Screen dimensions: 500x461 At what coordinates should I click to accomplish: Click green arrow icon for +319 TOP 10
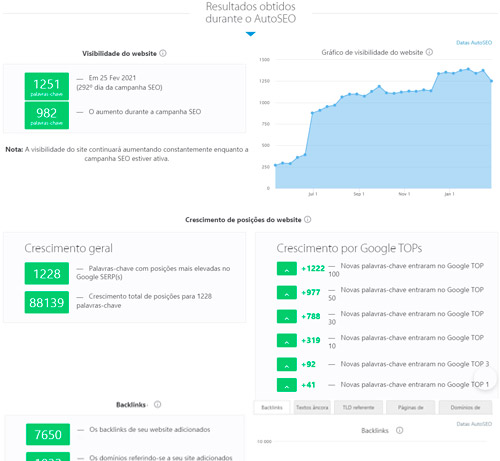pyautogui.click(x=287, y=340)
